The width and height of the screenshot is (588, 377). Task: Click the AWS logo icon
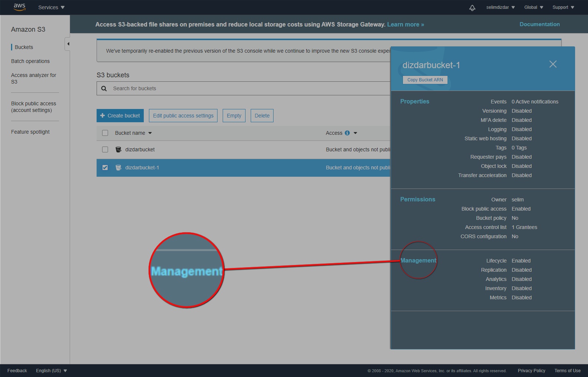pyautogui.click(x=20, y=7)
